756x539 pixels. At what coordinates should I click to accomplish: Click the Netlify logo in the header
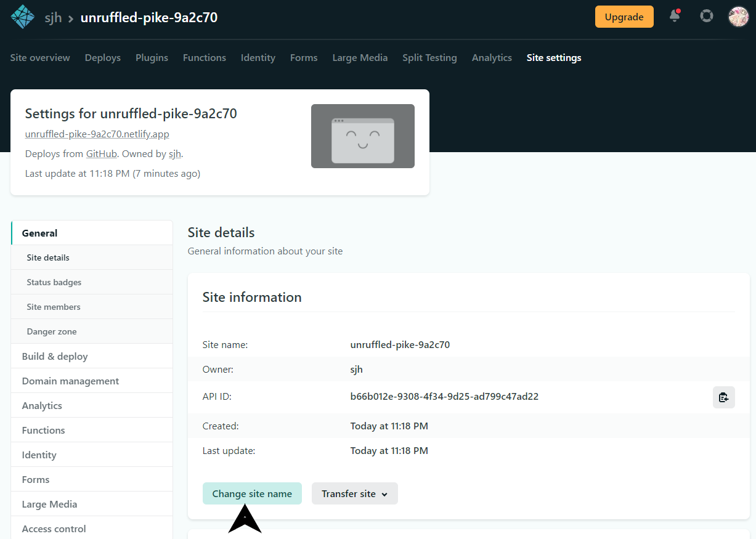pos(22,16)
